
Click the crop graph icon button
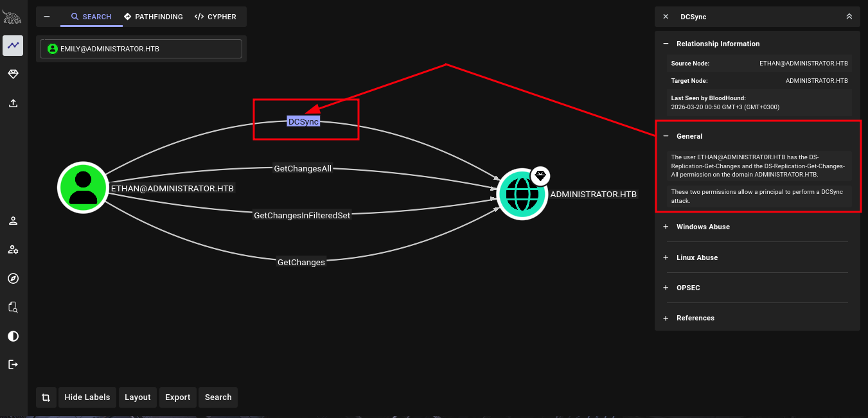coord(46,397)
